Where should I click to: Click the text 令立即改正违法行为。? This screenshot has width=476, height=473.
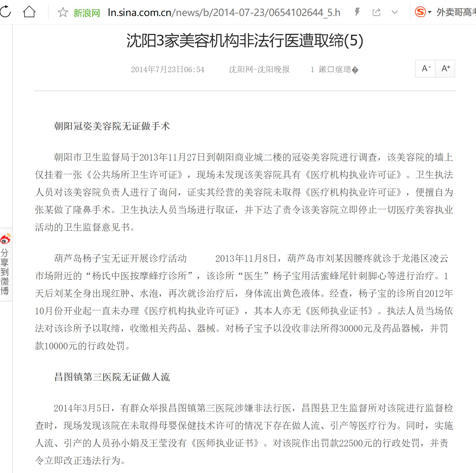80,460
